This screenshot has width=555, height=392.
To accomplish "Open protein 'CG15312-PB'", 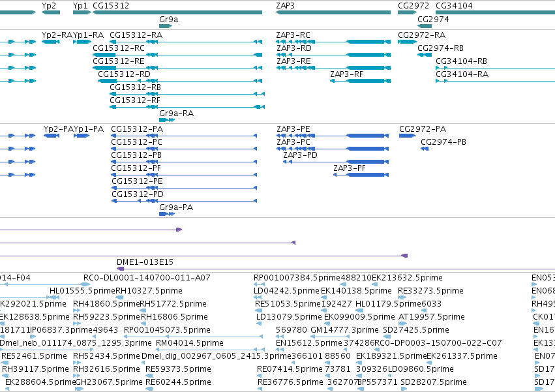I will (136, 155).
